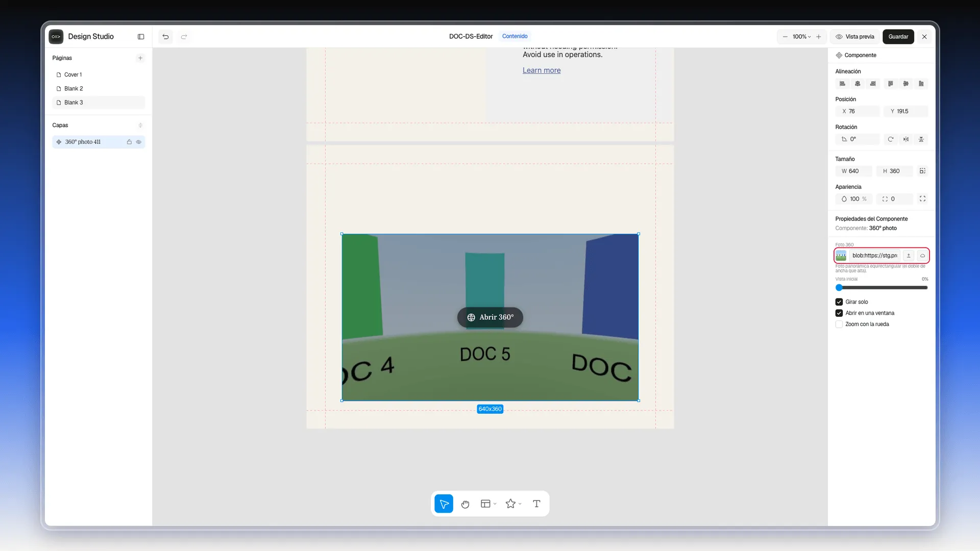The image size is (980, 551).
Task: Adjust the Vista inicial slider handle
Action: click(x=839, y=288)
